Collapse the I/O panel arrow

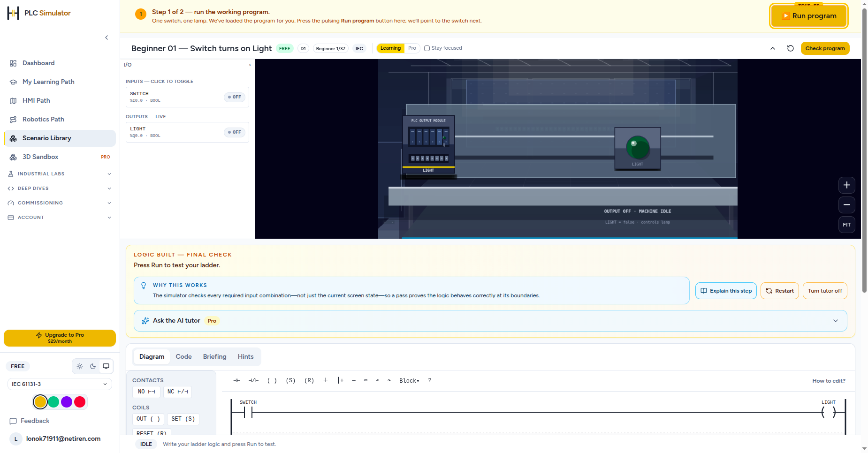[250, 65]
